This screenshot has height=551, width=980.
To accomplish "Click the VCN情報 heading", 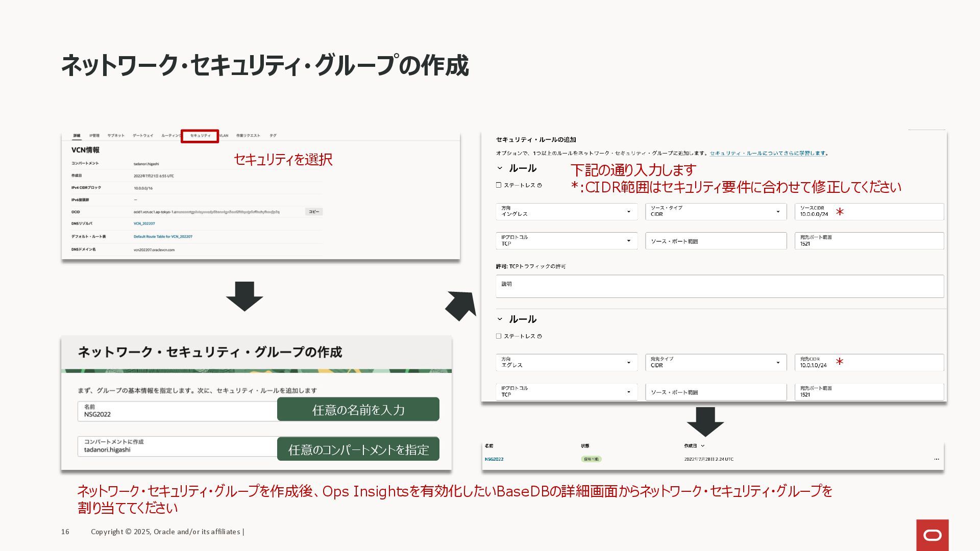I will coord(85,150).
